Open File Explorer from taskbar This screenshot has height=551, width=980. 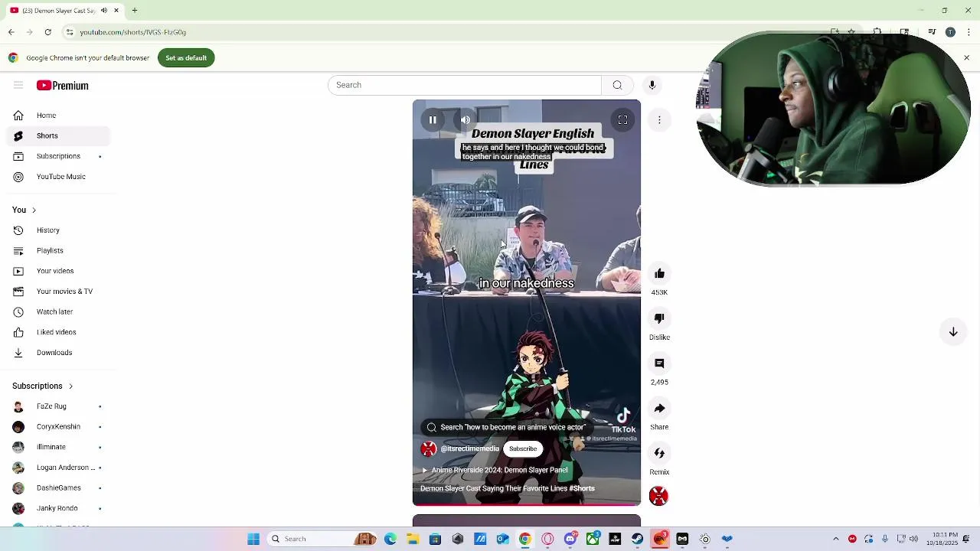pos(413,539)
